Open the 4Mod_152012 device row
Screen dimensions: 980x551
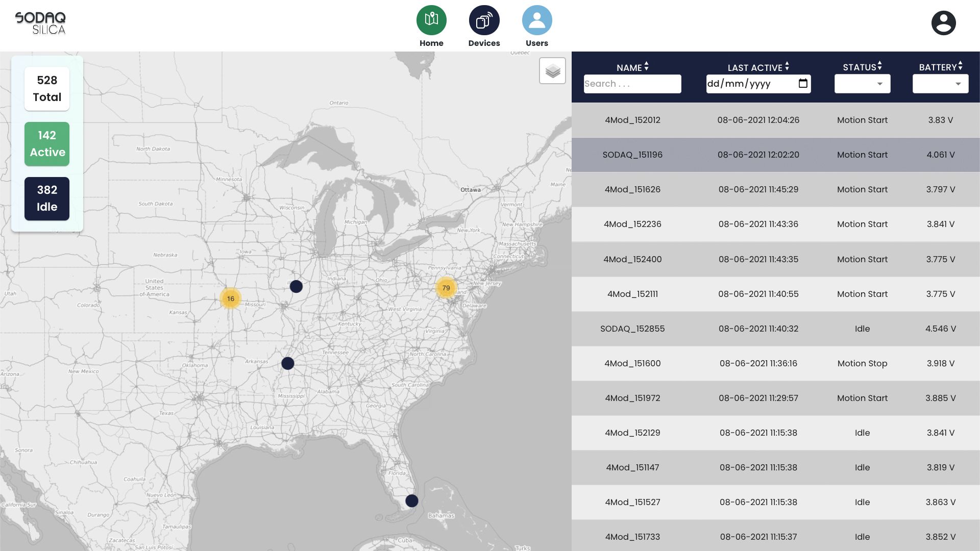632,120
